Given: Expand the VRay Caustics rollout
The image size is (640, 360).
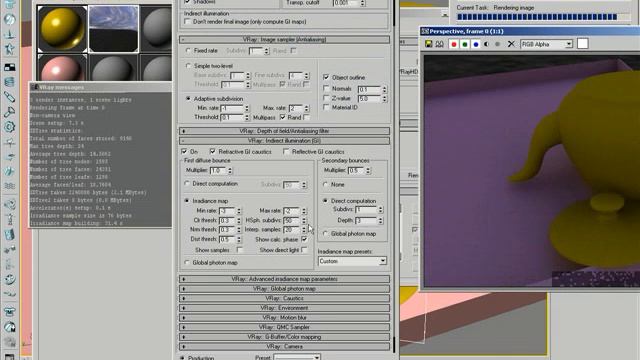Looking at the screenshot, I should pos(284,298).
